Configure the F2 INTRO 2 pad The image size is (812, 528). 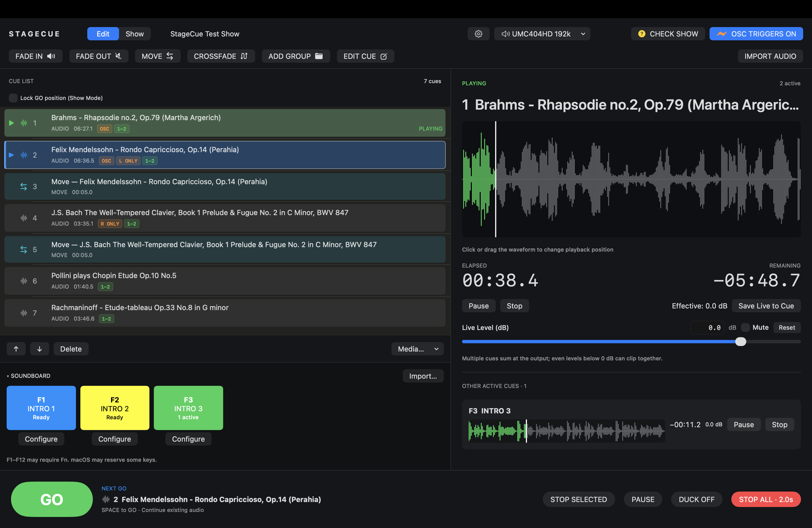[x=115, y=439]
